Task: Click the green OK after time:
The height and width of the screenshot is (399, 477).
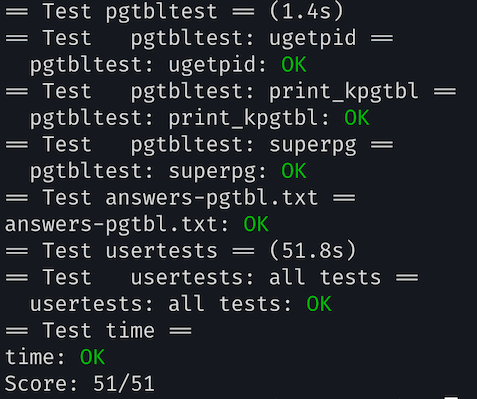Action: coord(92,357)
